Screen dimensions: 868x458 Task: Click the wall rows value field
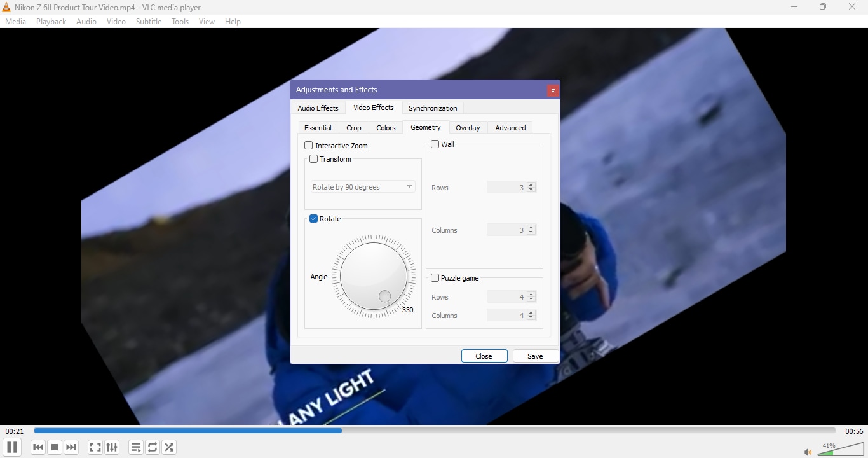point(507,188)
